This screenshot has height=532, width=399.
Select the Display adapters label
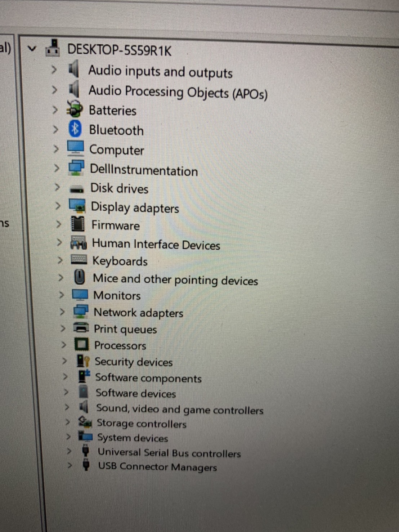[x=135, y=207]
